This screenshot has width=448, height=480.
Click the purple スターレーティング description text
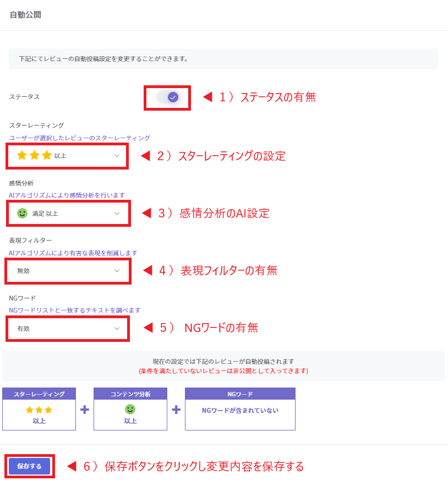click(x=79, y=138)
